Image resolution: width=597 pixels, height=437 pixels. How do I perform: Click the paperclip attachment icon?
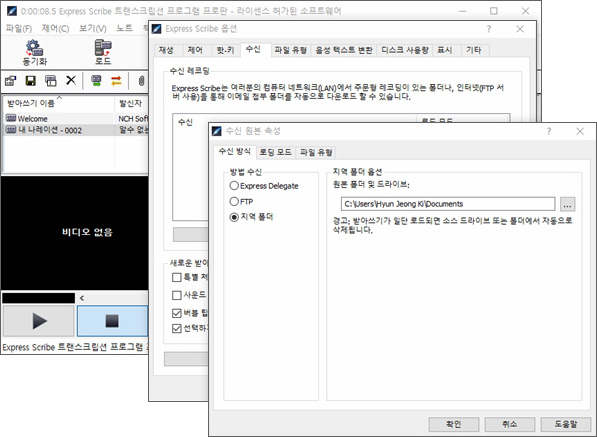coord(141,81)
